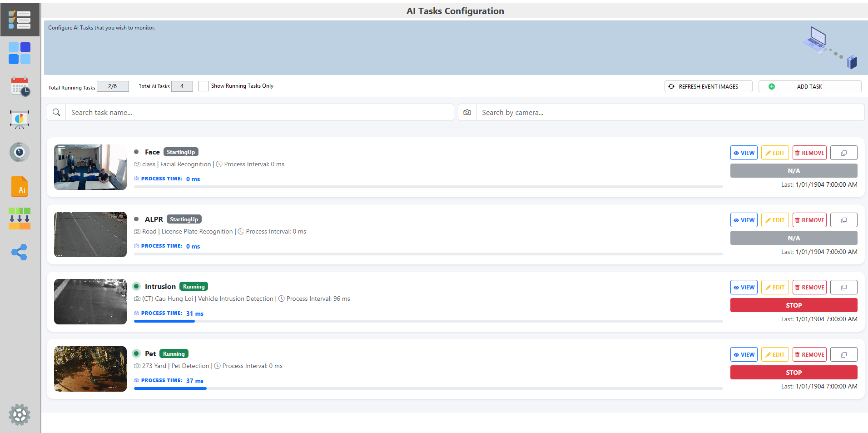This screenshot has width=868, height=433.
Task: Click the Search task name field
Action: click(x=259, y=113)
